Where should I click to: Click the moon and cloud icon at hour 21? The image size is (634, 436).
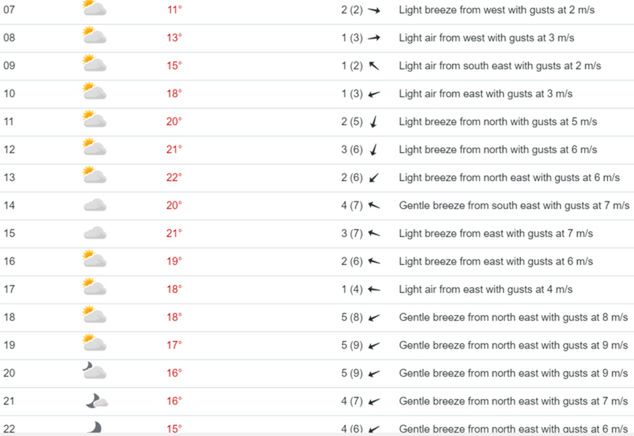tap(94, 400)
